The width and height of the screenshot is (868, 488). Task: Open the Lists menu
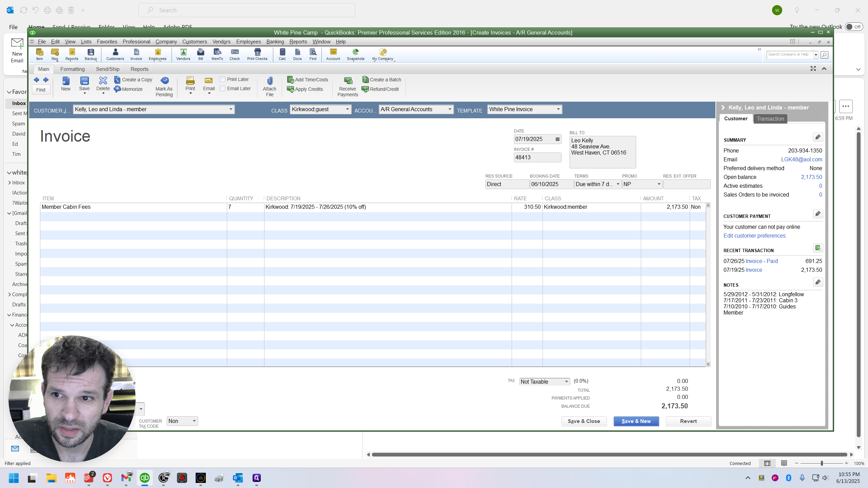86,42
